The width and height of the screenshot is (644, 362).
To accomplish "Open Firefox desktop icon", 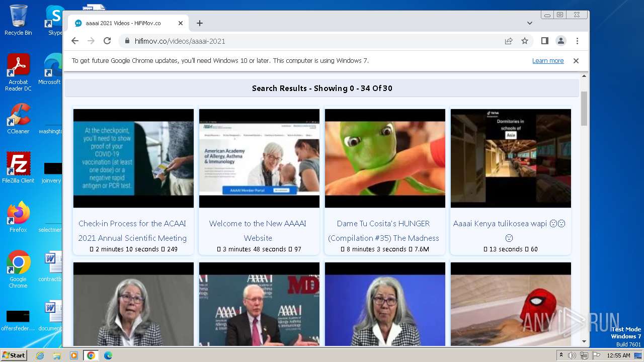I will click(x=18, y=217).
